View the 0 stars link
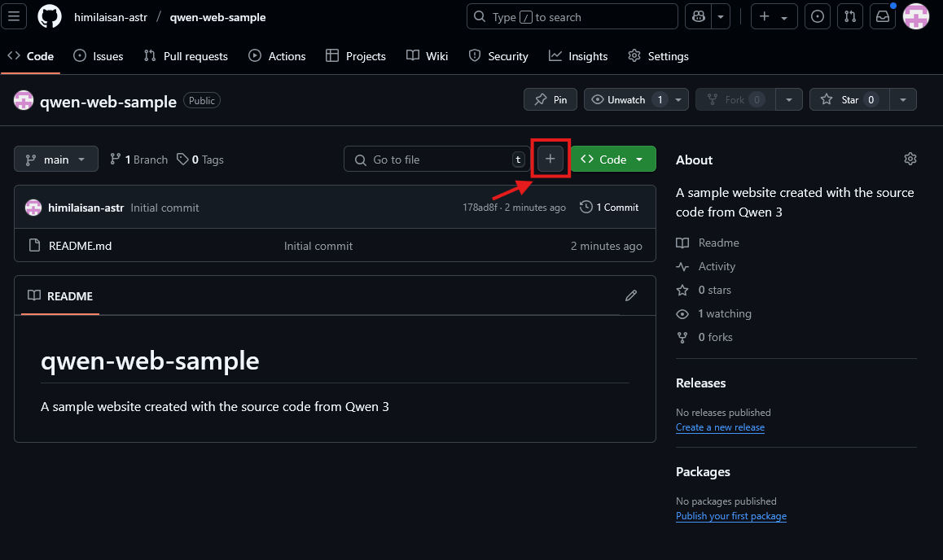This screenshot has width=943, height=560. [714, 290]
